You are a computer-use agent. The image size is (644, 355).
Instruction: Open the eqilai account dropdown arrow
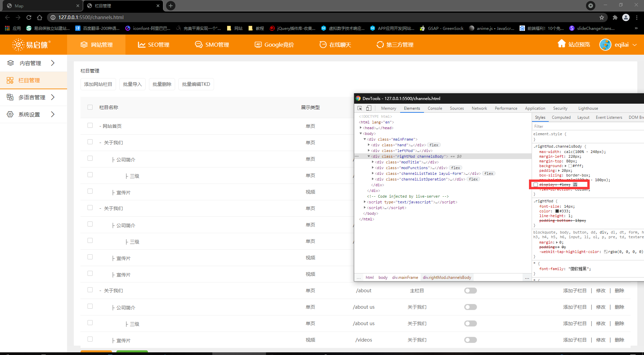pos(635,45)
